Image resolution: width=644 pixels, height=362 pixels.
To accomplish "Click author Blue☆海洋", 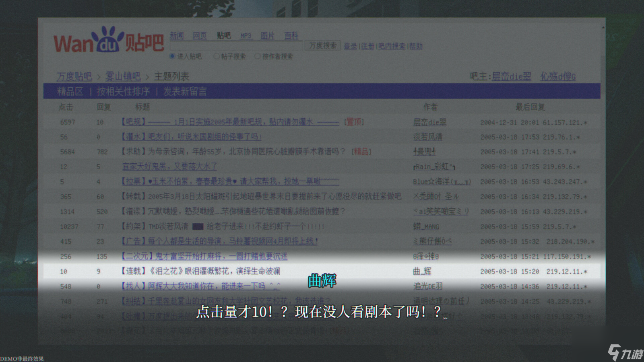I will click(442, 181).
